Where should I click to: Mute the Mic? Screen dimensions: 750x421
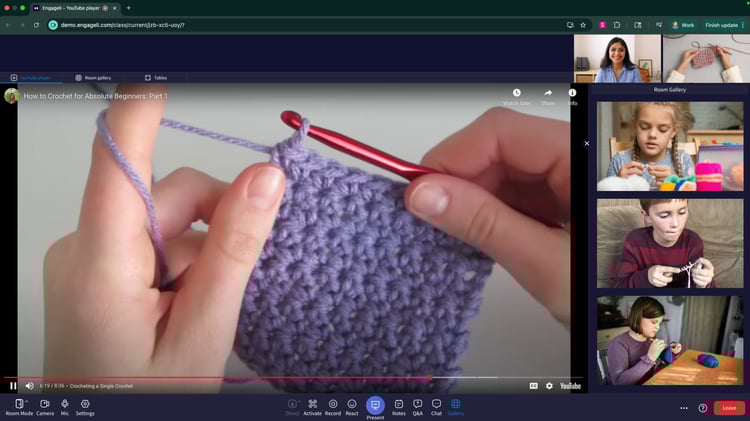(x=65, y=405)
